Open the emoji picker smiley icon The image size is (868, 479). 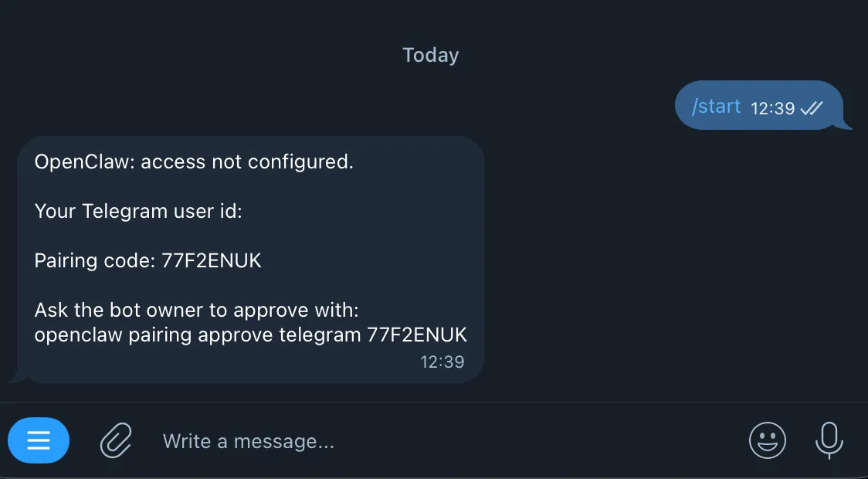767,441
